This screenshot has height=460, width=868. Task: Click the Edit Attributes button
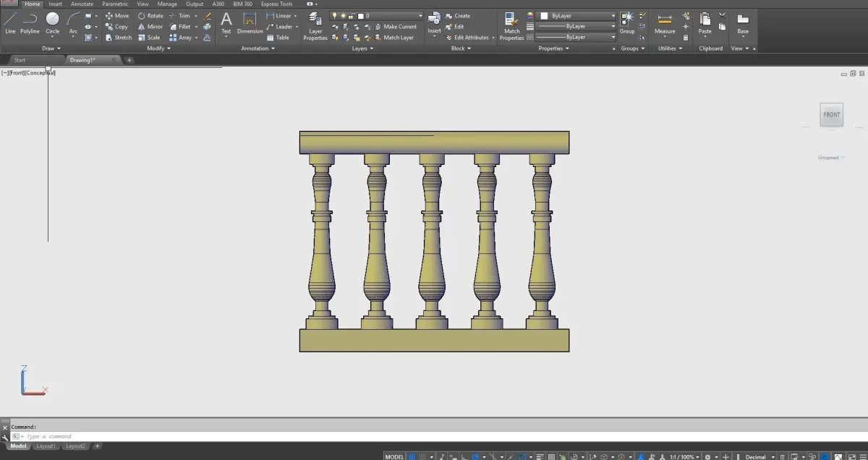coord(471,38)
